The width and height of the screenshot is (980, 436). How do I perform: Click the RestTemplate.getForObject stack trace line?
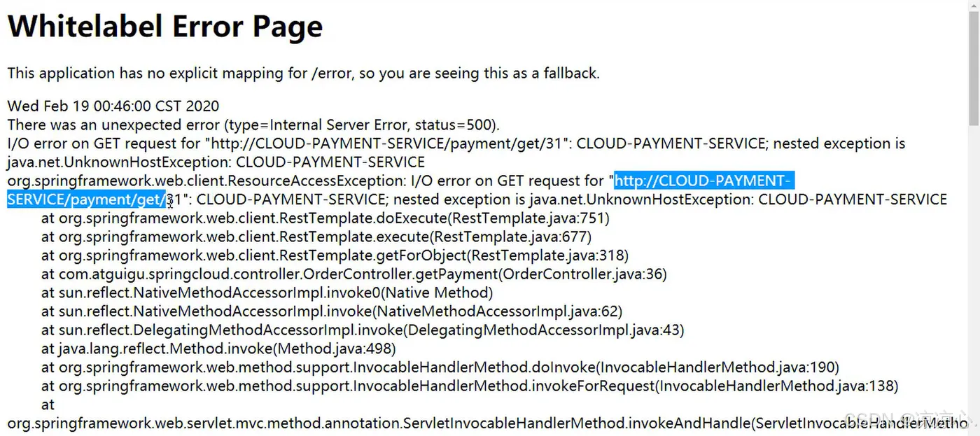click(335, 255)
